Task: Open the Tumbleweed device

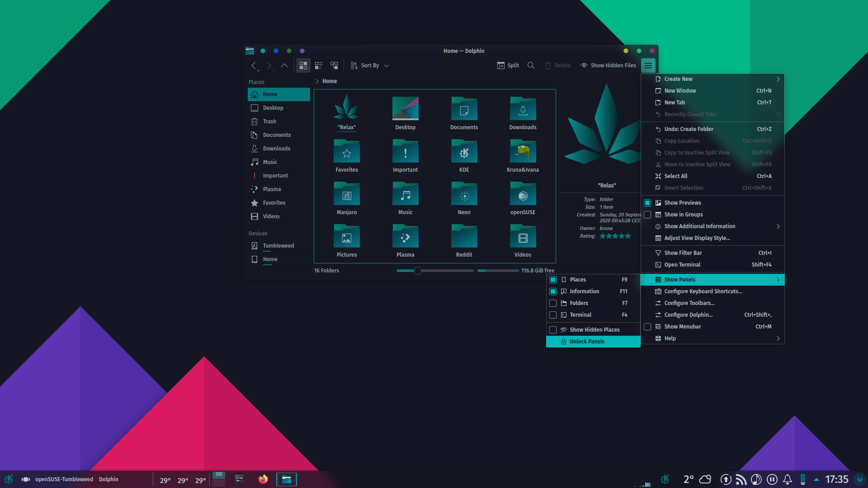Action: [278, 246]
